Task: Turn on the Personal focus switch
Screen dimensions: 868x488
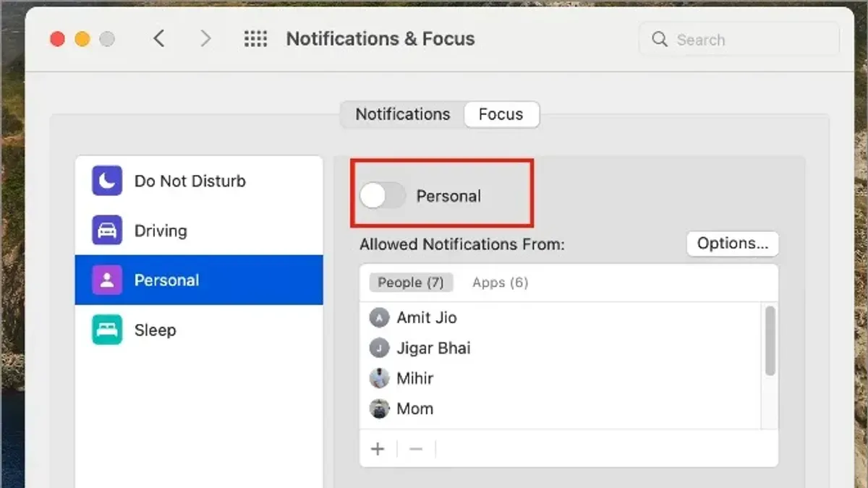Action: [383, 195]
